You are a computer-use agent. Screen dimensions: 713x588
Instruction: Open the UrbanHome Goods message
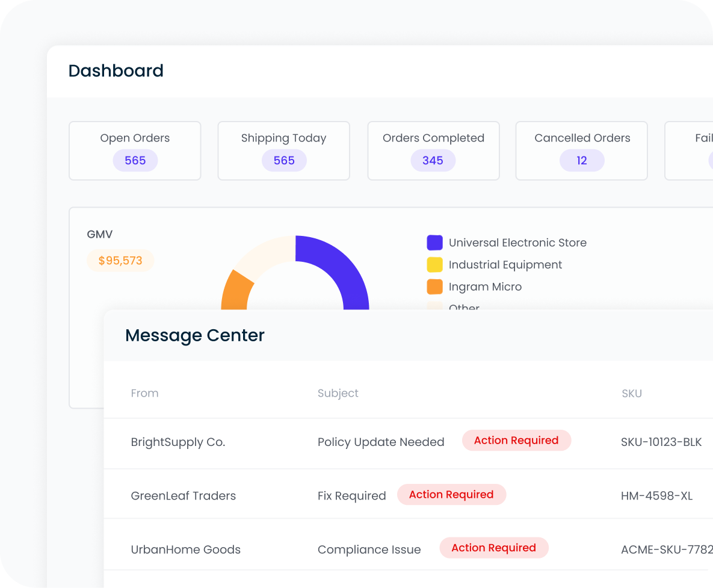coord(186,549)
